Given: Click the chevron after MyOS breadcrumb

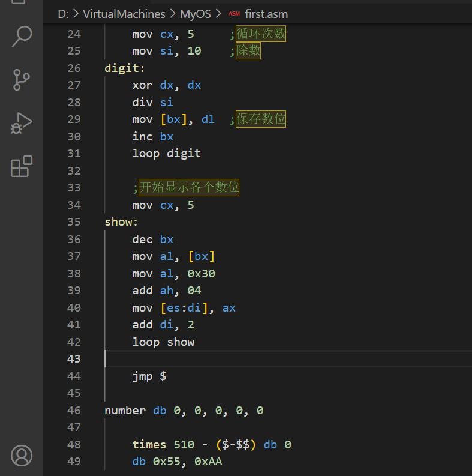Looking at the screenshot, I should (218, 14).
